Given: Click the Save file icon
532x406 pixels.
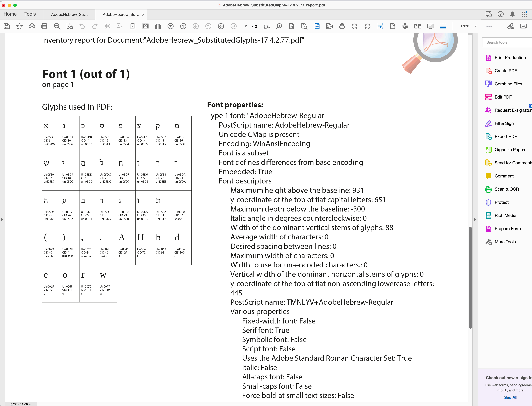Looking at the screenshot, I should 7,26.
